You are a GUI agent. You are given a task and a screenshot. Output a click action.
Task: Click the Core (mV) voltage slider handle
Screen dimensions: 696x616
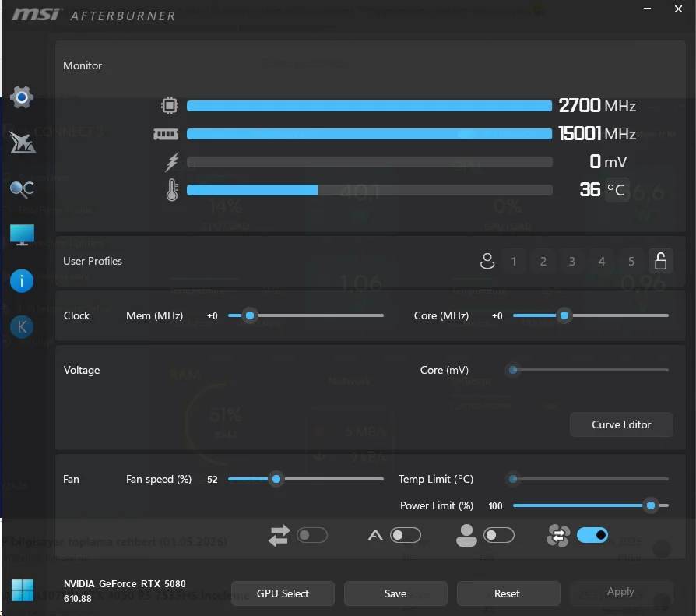pyautogui.click(x=513, y=370)
